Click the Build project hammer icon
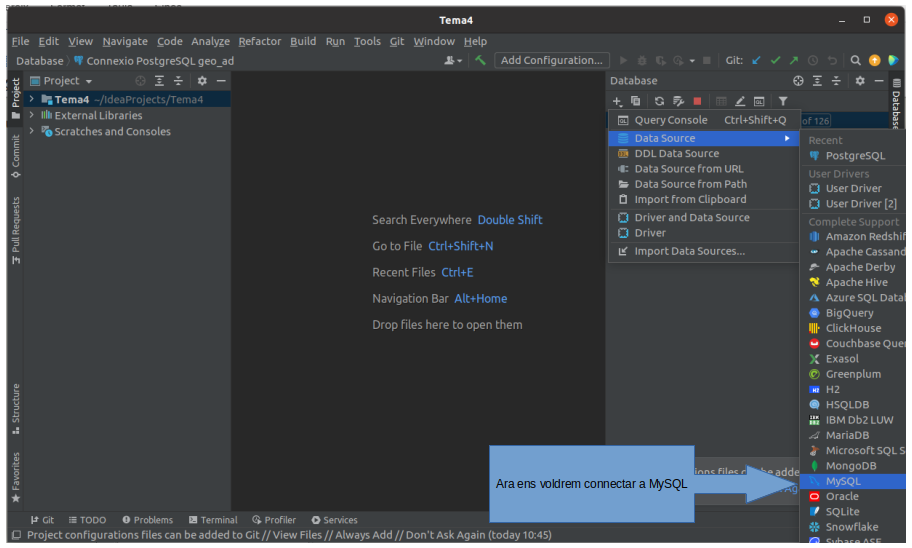The image size is (912, 548). (480, 60)
